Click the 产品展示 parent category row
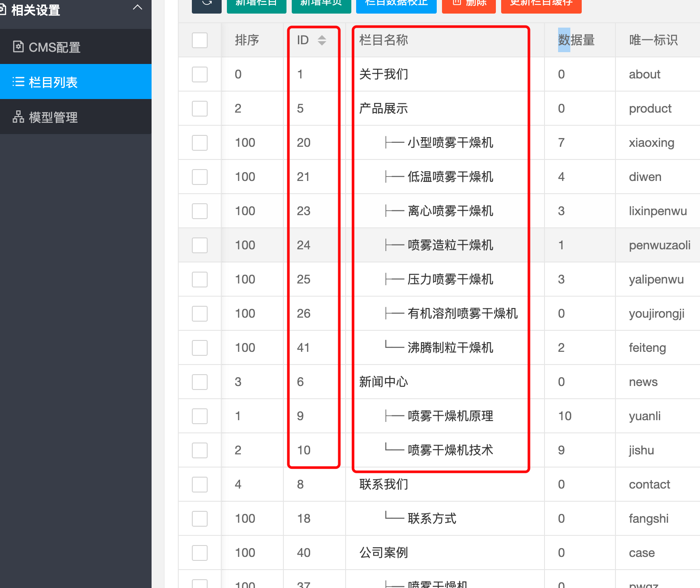This screenshot has width=700, height=588. [x=383, y=109]
